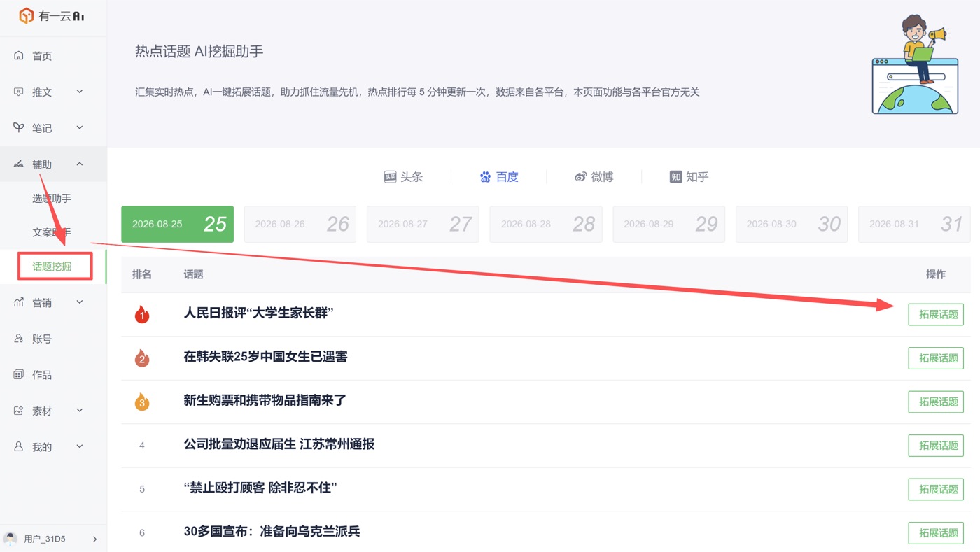Click 拓展话题 for "禁止殴打顾客 除非忍不住"
This screenshot has height=552, width=980.
click(936, 489)
